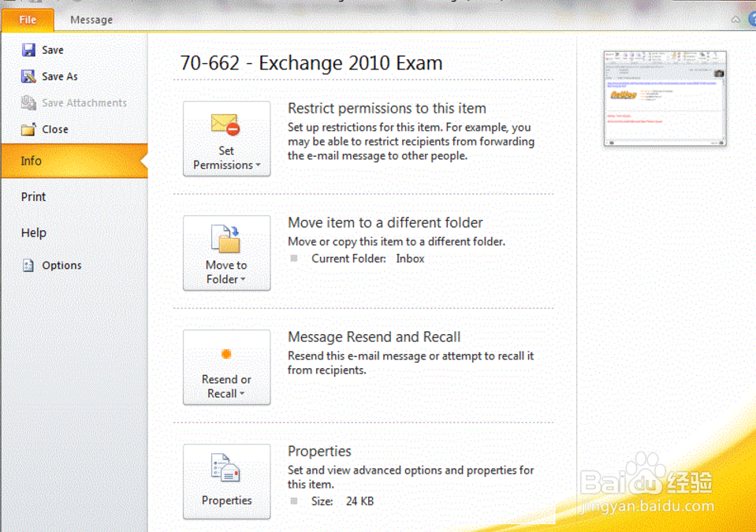Click the Move item to a different folder heading
Viewport: 756px width, 532px height.
pyautogui.click(x=385, y=222)
